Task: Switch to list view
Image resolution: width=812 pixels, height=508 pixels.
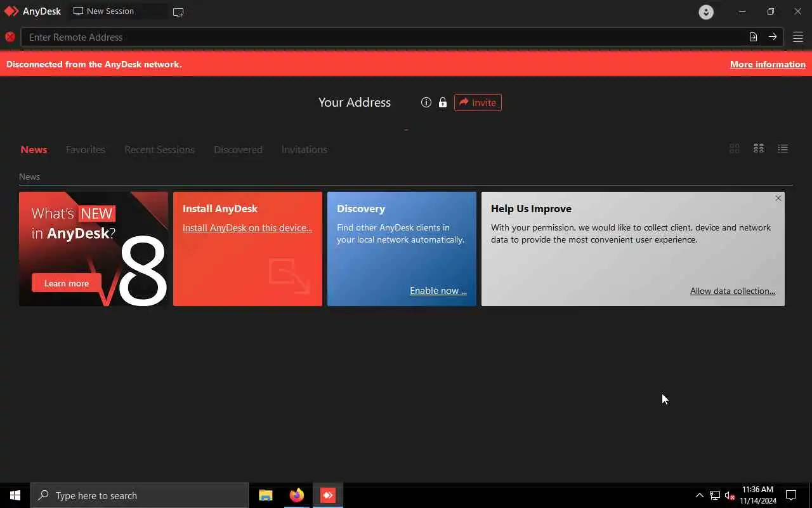Action: pyautogui.click(x=783, y=148)
